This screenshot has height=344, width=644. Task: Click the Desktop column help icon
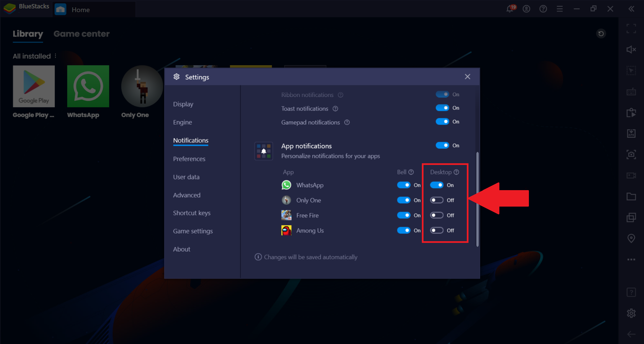(456, 172)
